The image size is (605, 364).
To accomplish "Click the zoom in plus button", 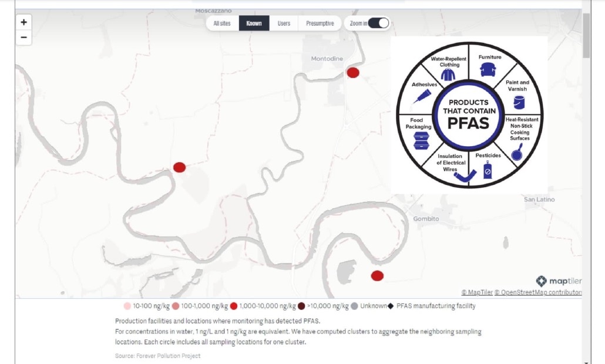I will point(23,22).
